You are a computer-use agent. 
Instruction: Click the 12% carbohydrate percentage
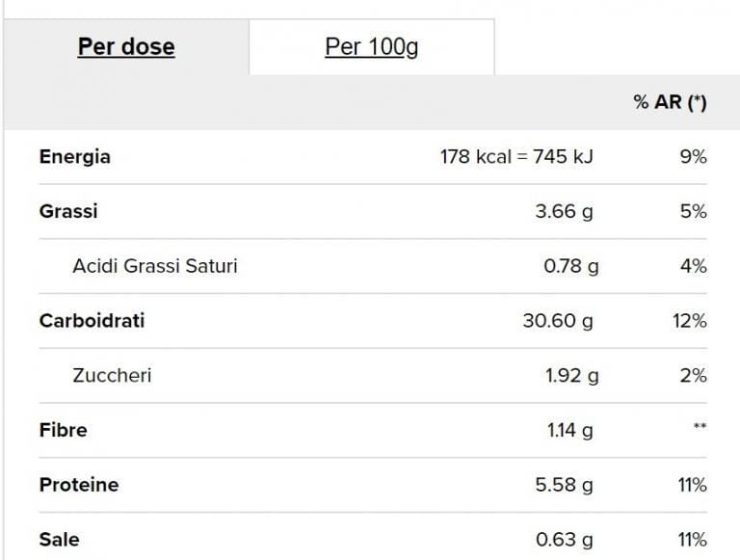690,321
